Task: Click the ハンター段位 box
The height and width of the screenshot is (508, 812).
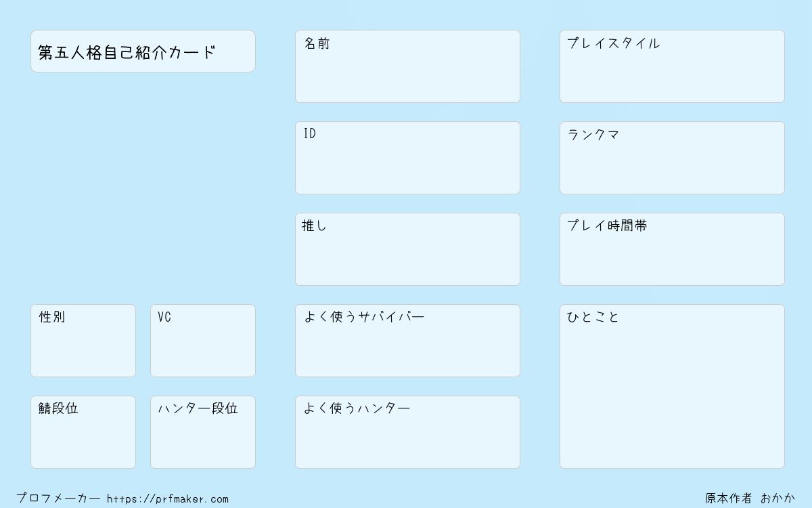Action: [x=203, y=432]
